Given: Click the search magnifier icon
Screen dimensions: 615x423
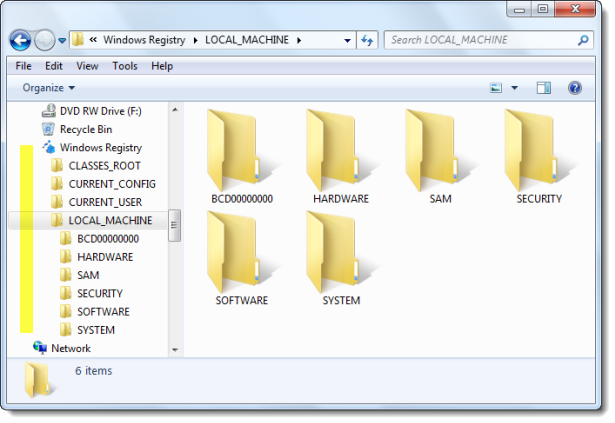Looking at the screenshot, I should tap(583, 40).
